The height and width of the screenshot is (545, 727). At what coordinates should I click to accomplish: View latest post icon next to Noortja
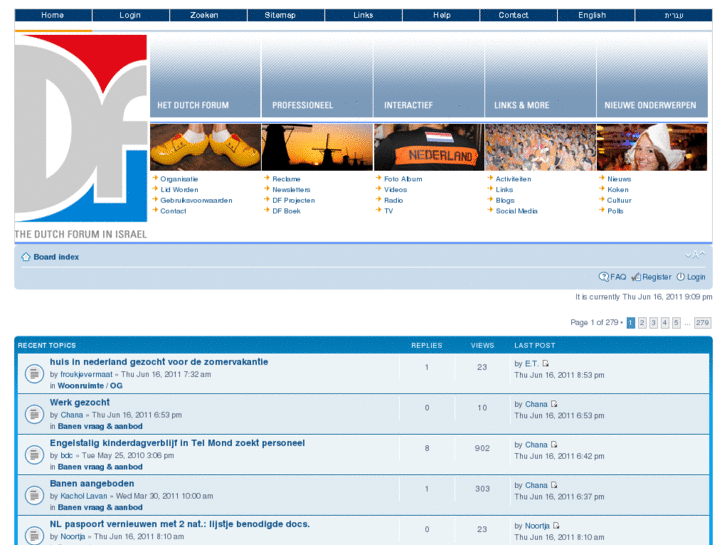[556, 526]
